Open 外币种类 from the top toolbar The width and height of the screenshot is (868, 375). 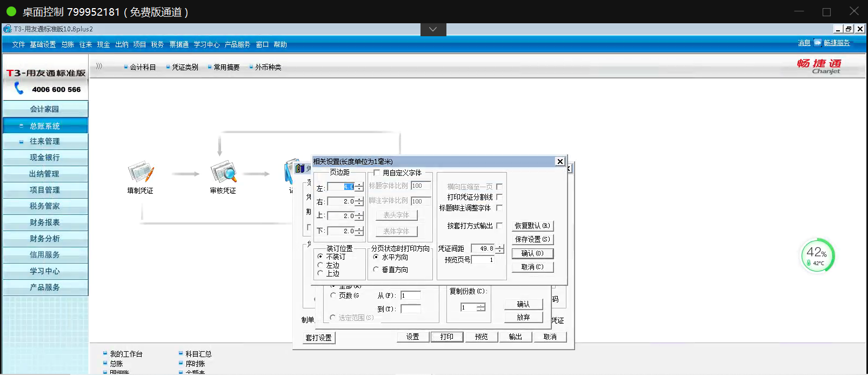[268, 67]
